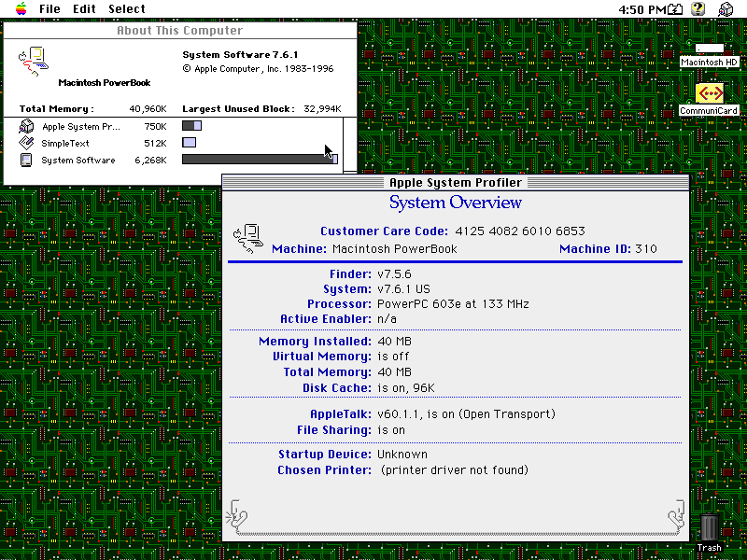Click the System Software row icon

pos(26,160)
